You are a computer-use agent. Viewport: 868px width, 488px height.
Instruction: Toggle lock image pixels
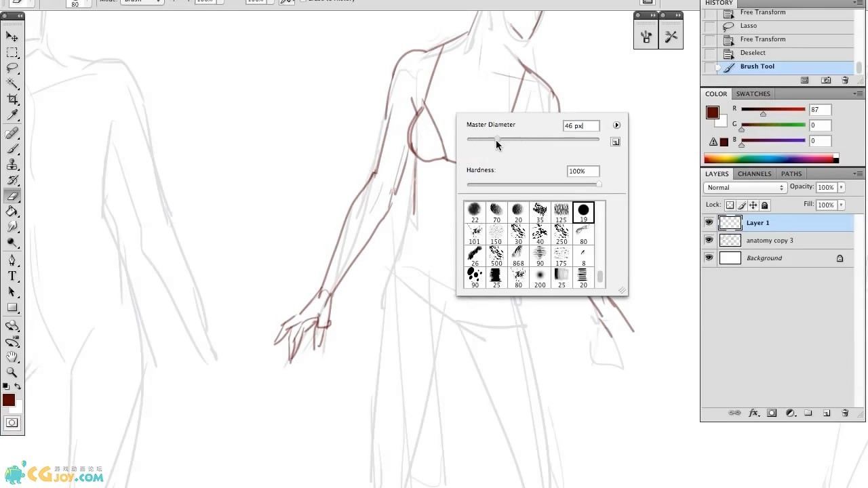742,205
